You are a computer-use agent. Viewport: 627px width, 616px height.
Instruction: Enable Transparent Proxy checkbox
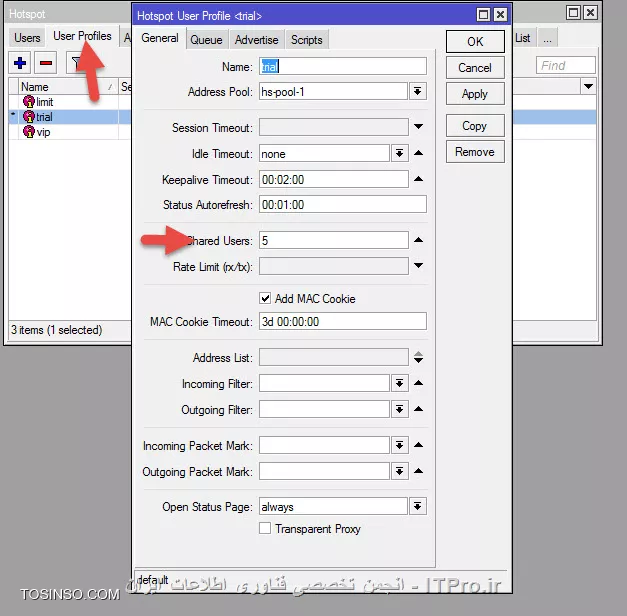click(265, 528)
